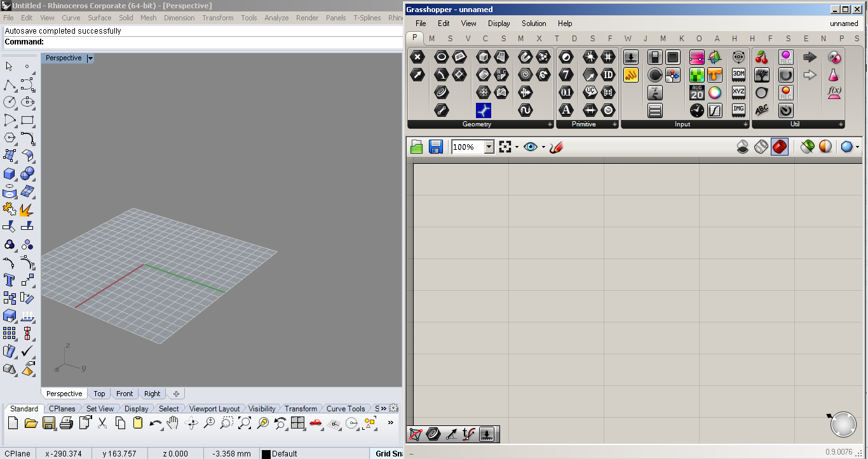The width and height of the screenshot is (868, 459).
Task: Click Rhino Cut scissors icon
Action: tap(102, 423)
